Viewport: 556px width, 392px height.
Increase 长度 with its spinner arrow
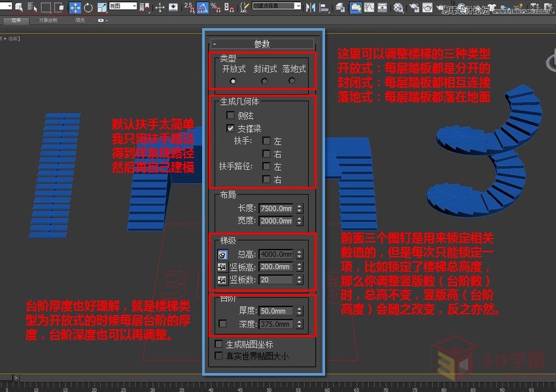coord(300,205)
